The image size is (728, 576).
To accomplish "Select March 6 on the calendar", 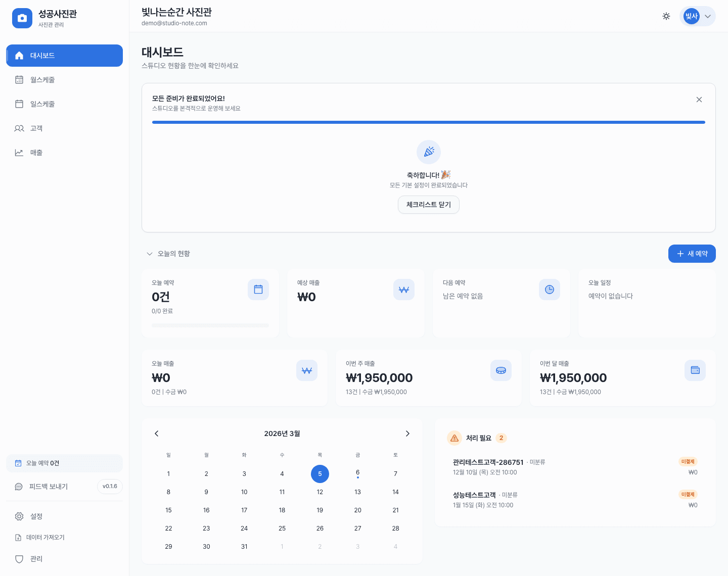I will point(357,473).
